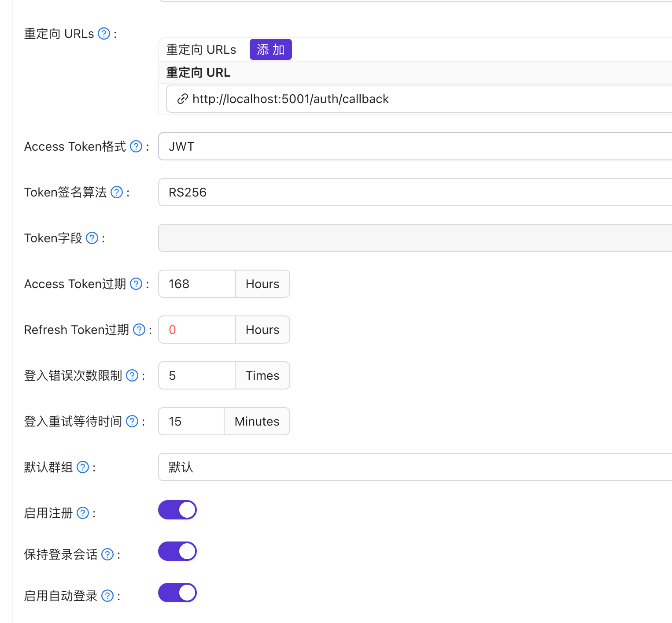Open the Token字段 disabled select box

[x=415, y=238]
